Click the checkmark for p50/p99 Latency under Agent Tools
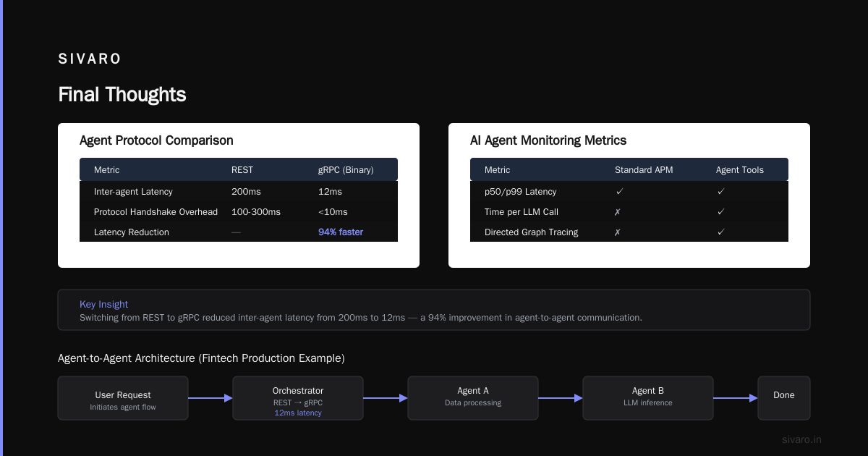This screenshot has height=456, width=868. point(720,192)
